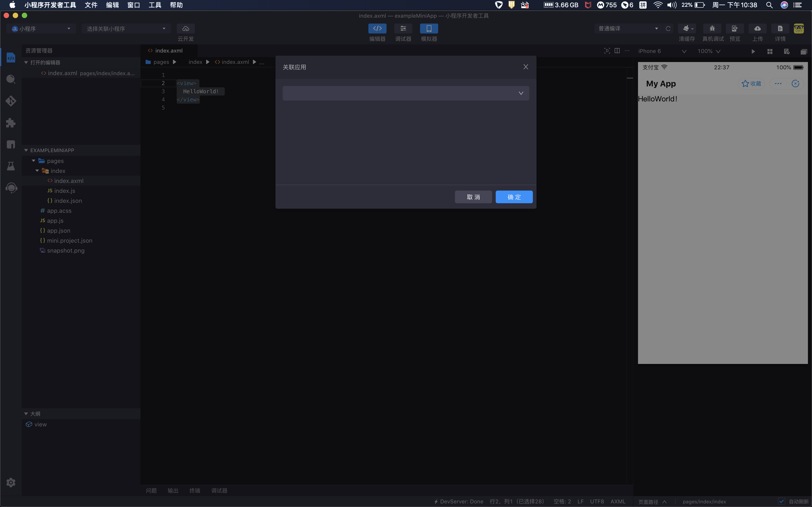Toggle the 模拟器 panel button
812x507 pixels.
click(429, 29)
